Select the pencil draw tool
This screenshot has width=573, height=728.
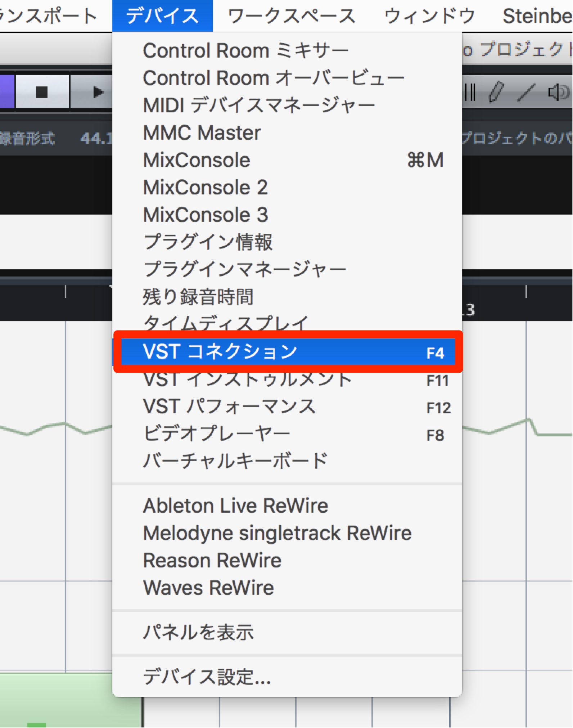point(496,92)
